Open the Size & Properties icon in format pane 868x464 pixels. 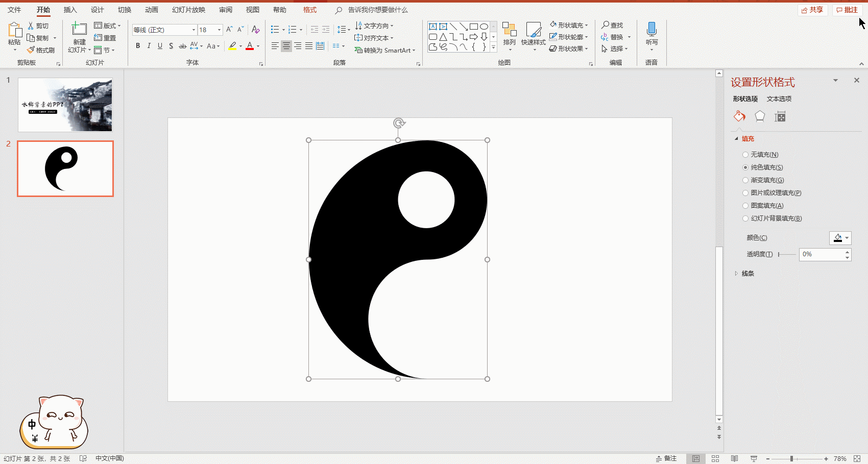780,116
